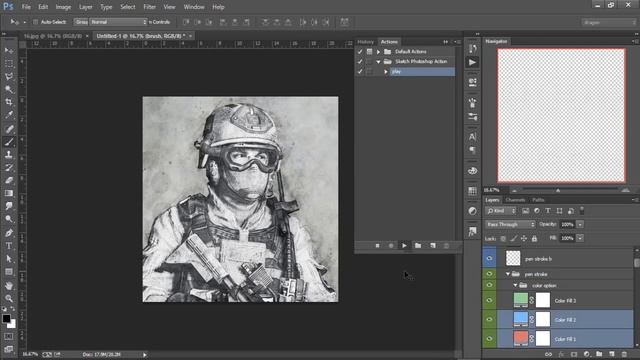The width and height of the screenshot is (640, 360).
Task: Select the Clone Stamp tool
Action: [9, 154]
